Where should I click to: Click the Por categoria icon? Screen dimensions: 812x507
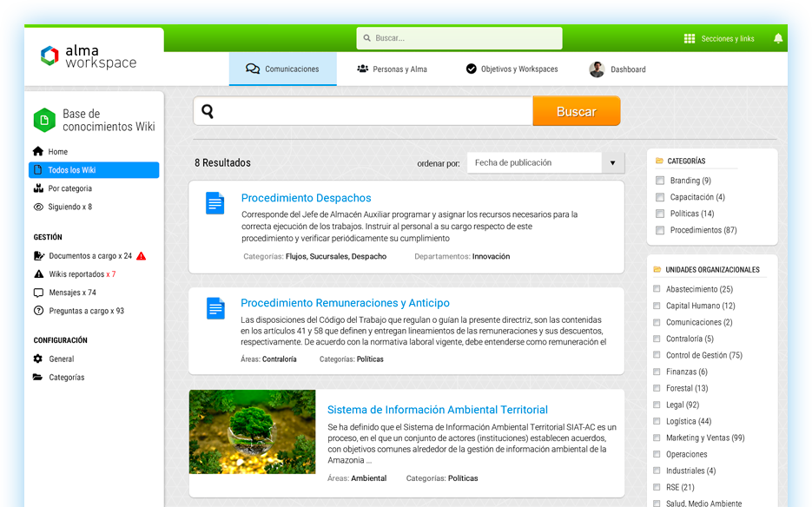(38, 188)
